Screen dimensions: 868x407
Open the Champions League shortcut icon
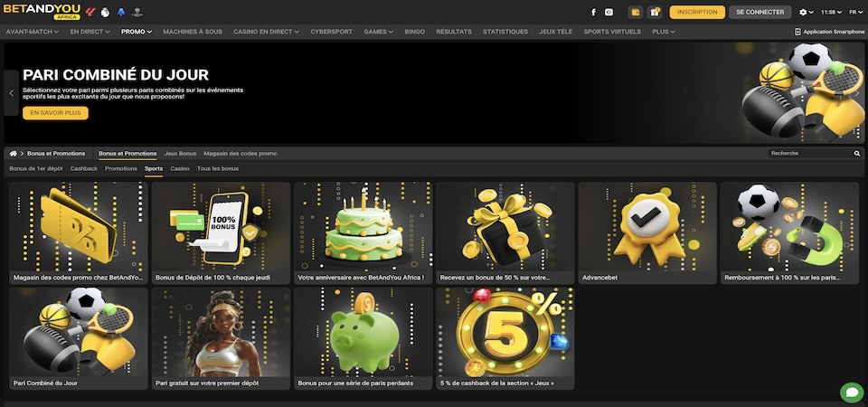137,12
